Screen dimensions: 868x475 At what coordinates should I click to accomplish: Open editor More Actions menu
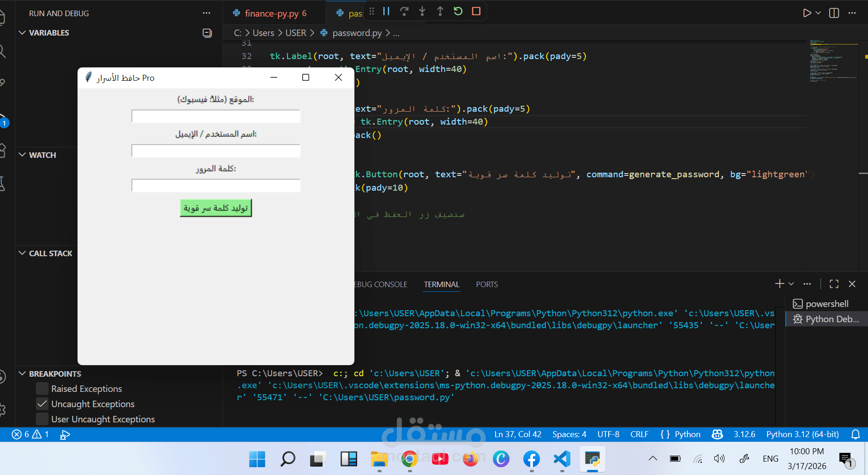(852, 13)
